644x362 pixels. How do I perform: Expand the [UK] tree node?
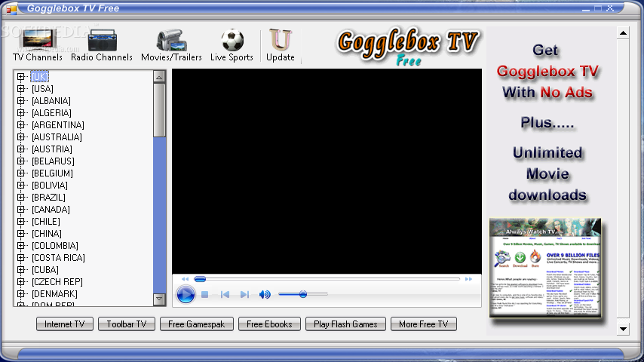[x=20, y=76]
